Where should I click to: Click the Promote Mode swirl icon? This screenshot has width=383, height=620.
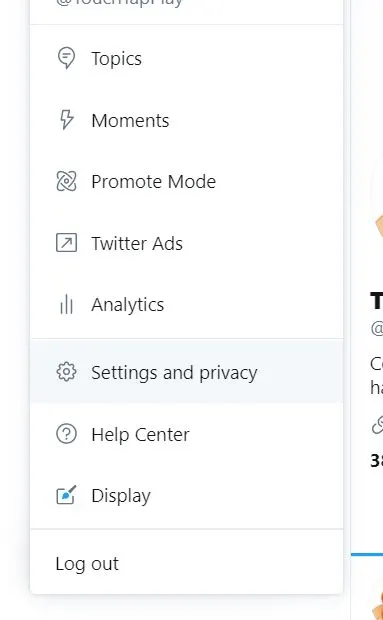pos(66,181)
